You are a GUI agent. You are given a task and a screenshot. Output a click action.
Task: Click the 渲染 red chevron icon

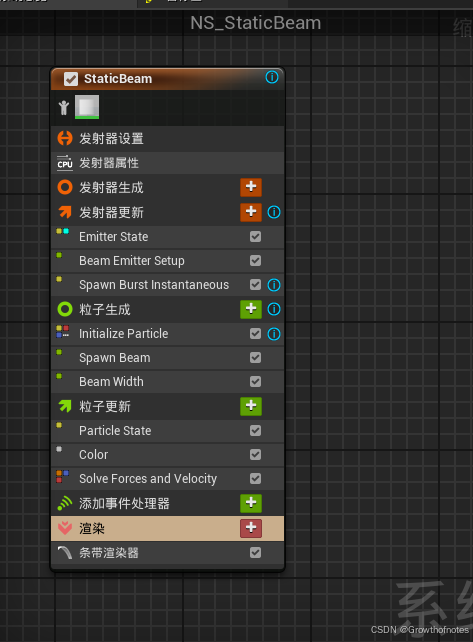click(65, 528)
